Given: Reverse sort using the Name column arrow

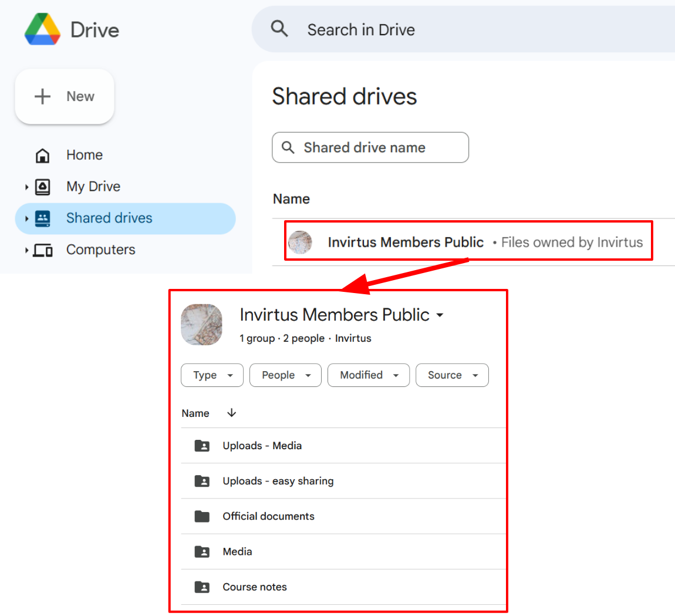Looking at the screenshot, I should pos(232,413).
